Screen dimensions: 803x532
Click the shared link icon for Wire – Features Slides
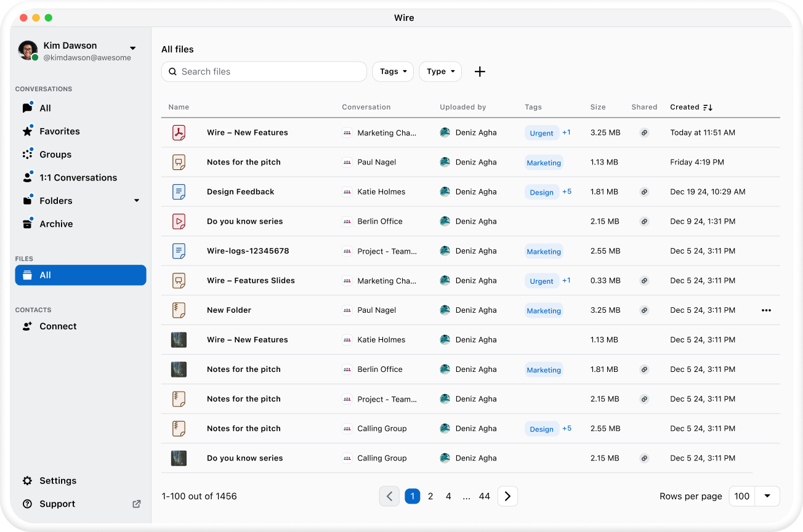pyautogui.click(x=644, y=281)
